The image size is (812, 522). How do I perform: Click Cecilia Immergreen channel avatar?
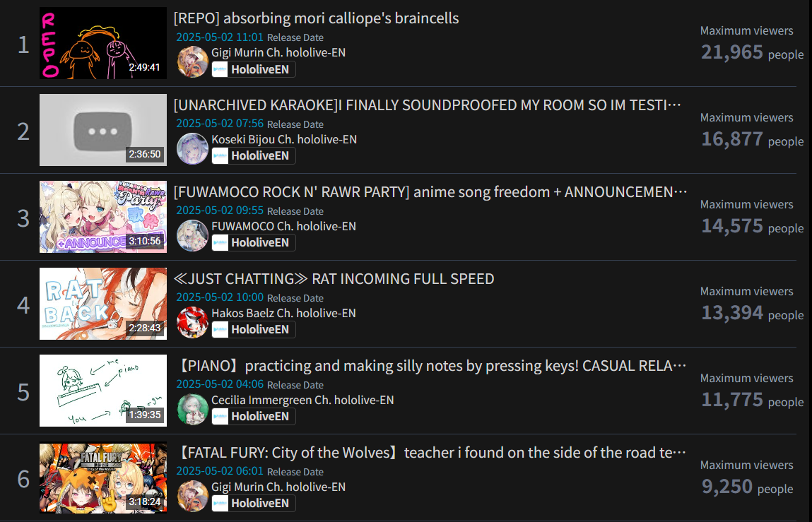coord(193,410)
